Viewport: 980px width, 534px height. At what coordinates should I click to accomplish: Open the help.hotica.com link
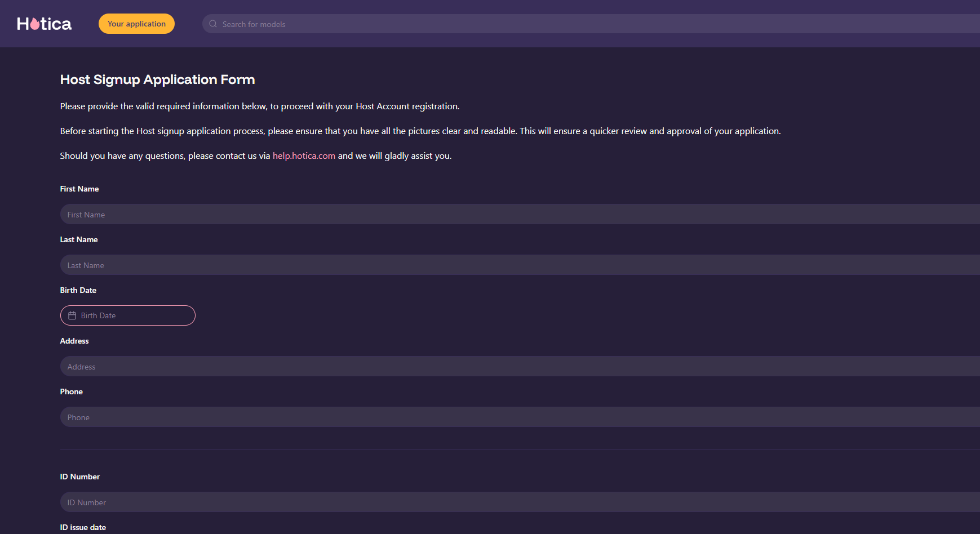pos(304,156)
